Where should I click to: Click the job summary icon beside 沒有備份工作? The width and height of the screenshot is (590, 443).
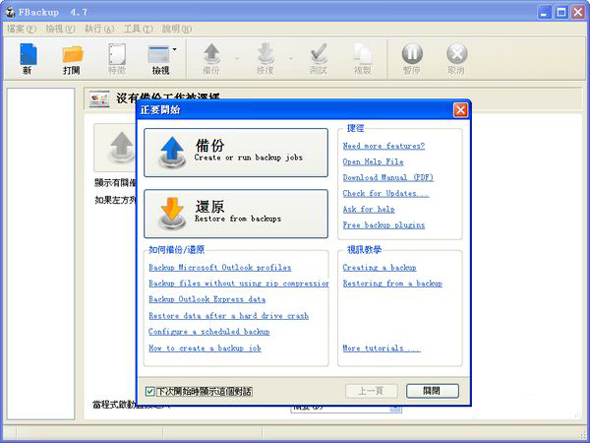99,99
